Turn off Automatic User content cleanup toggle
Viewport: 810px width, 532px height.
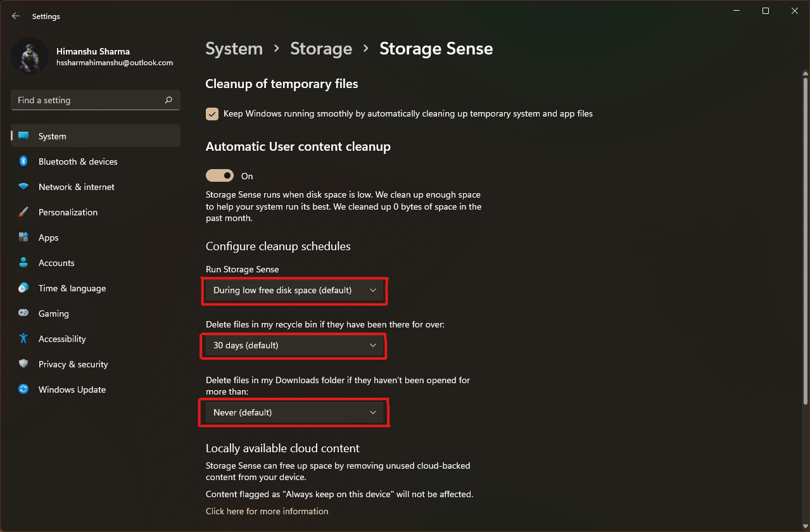(x=220, y=175)
